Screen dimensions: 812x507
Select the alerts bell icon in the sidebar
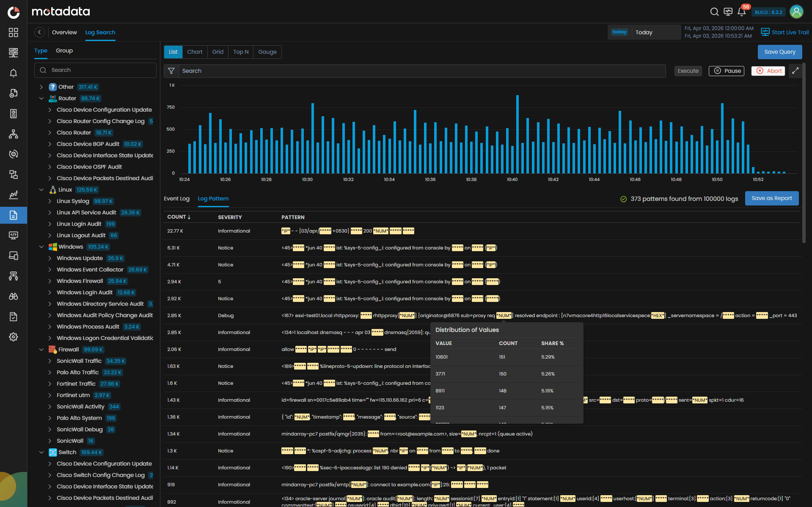[x=13, y=73]
